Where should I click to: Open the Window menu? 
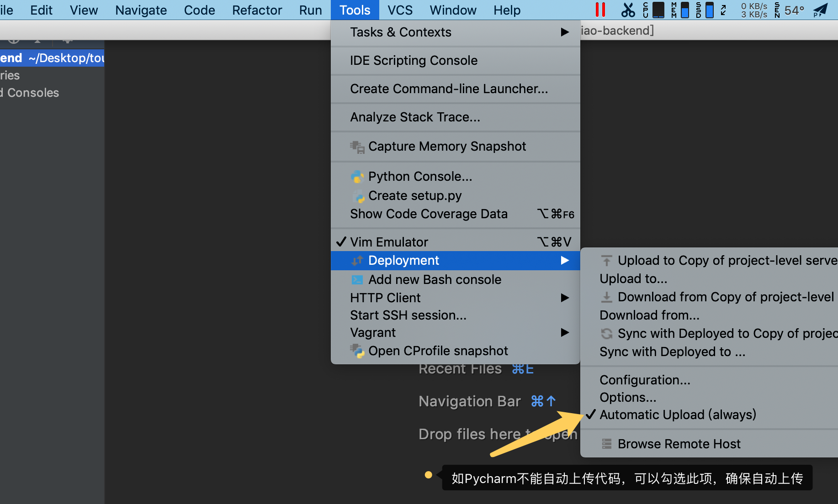[453, 10]
